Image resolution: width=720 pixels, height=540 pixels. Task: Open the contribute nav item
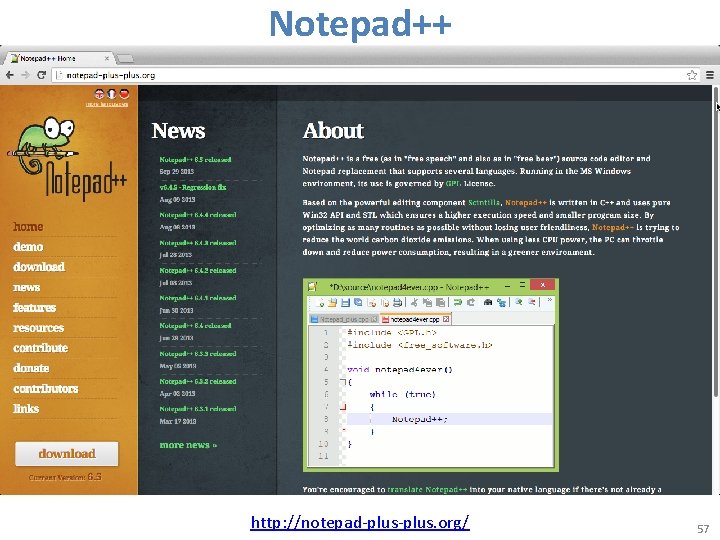click(x=40, y=348)
